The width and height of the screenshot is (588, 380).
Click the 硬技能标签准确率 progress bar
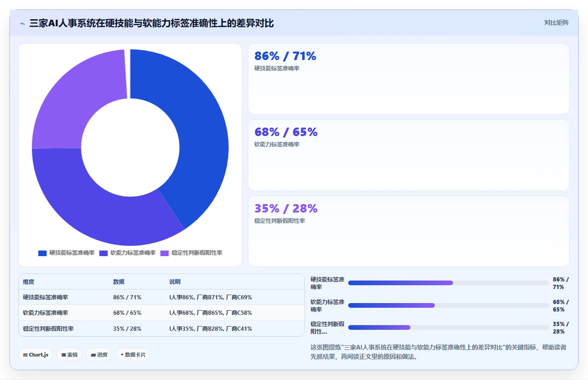tap(448, 283)
